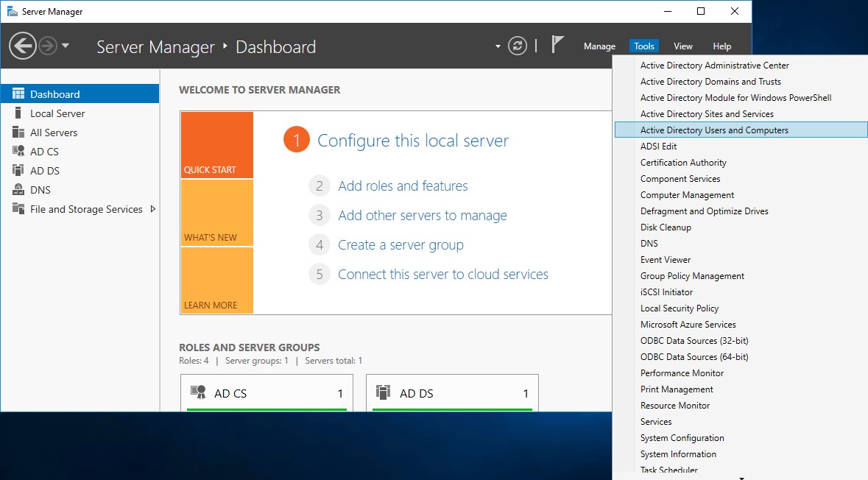Click the forward navigation arrow
This screenshot has height=480, width=868.
[x=48, y=46]
